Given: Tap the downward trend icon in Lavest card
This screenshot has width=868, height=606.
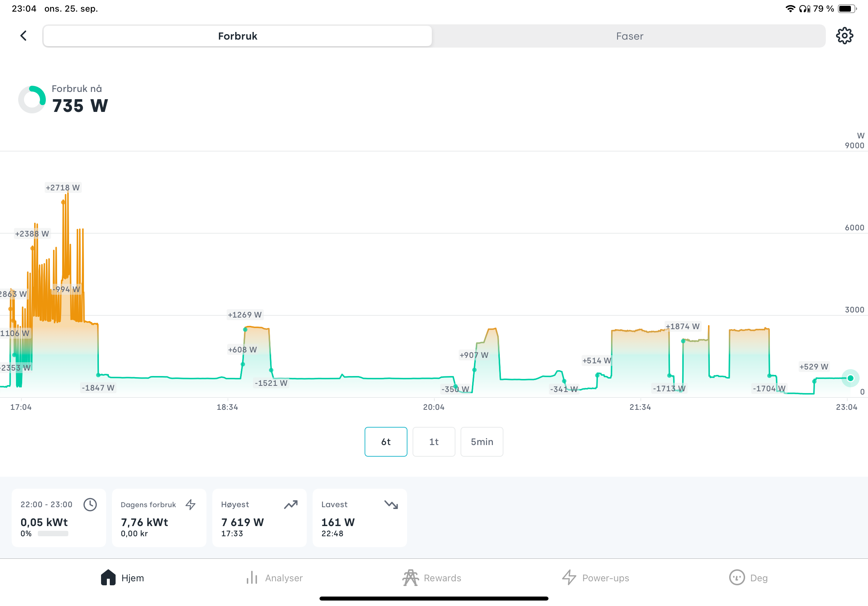Looking at the screenshot, I should pyautogui.click(x=391, y=504).
